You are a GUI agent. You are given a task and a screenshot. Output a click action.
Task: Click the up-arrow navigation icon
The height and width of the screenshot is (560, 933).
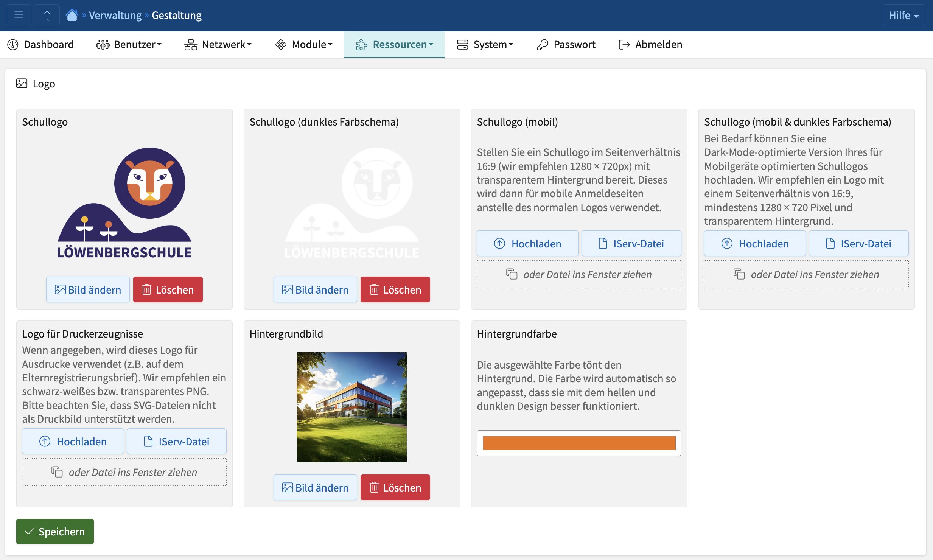click(x=47, y=15)
